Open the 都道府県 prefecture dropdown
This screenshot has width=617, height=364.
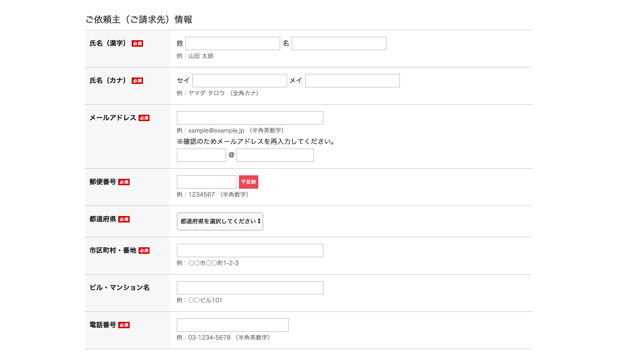pos(220,221)
